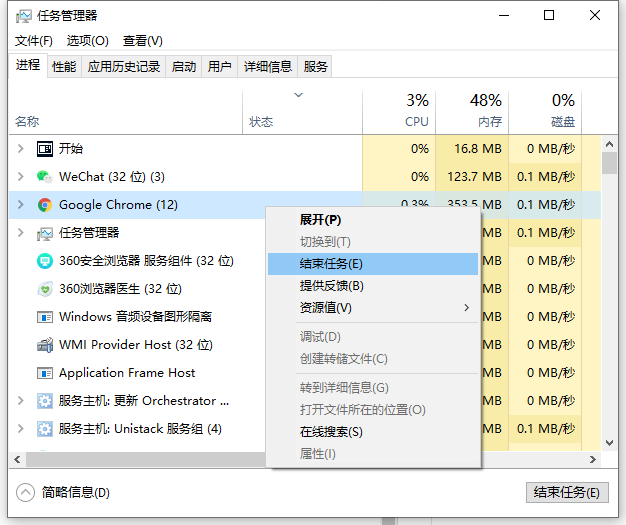
Task: Click the Windows 音频设备图形隔离 icon
Action: click(44, 317)
